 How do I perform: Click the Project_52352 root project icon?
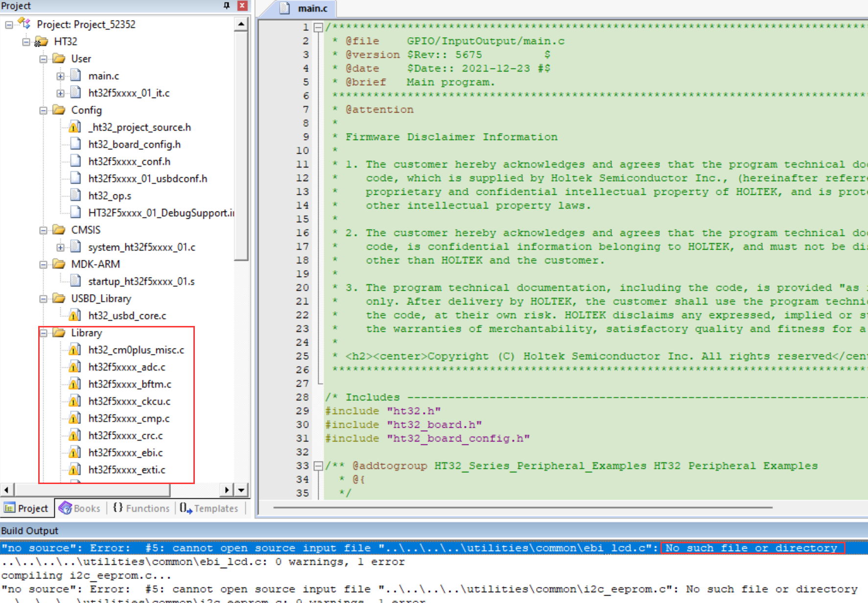point(24,23)
